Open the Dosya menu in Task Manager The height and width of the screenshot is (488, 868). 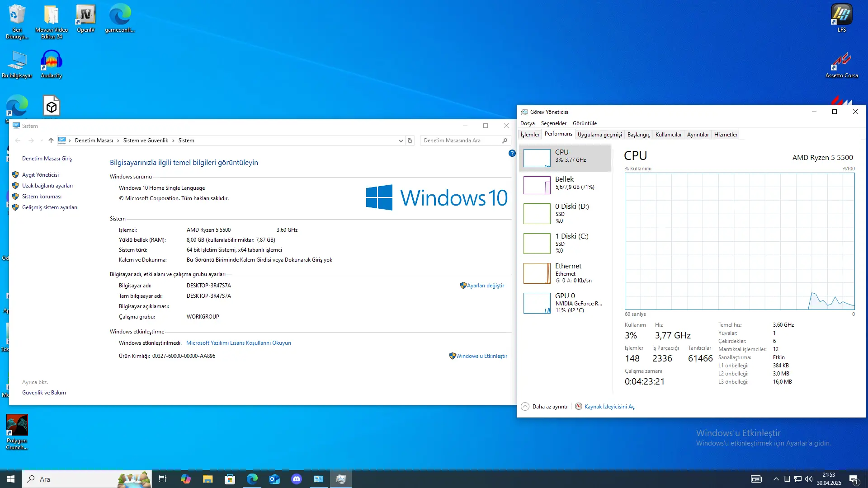[x=527, y=123]
